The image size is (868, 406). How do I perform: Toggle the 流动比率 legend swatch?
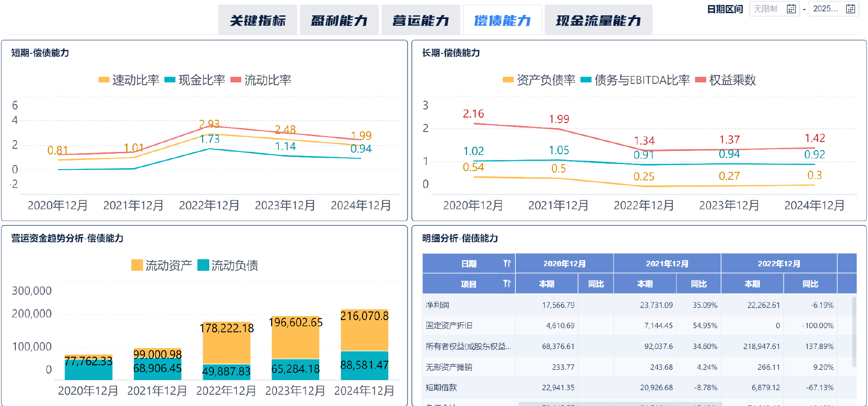(236, 80)
